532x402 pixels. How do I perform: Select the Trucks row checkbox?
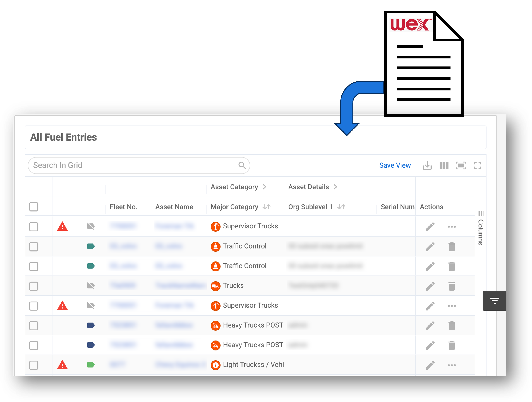coord(34,286)
